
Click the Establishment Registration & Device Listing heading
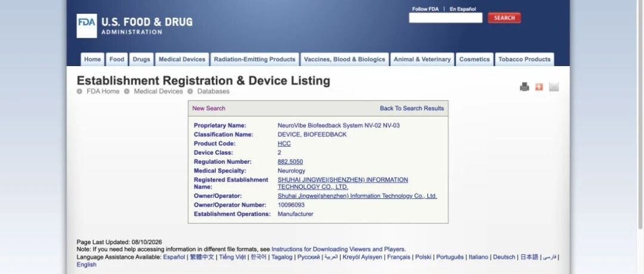[x=203, y=80]
